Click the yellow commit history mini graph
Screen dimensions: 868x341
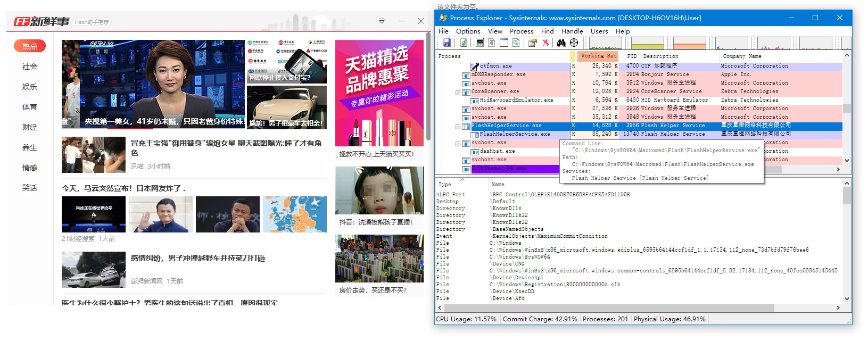pos(648,43)
